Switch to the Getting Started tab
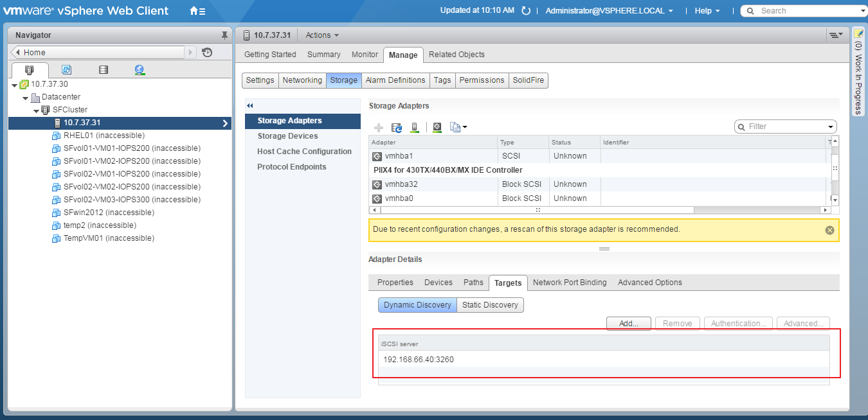Screen dimensions: 868x420 270,55
